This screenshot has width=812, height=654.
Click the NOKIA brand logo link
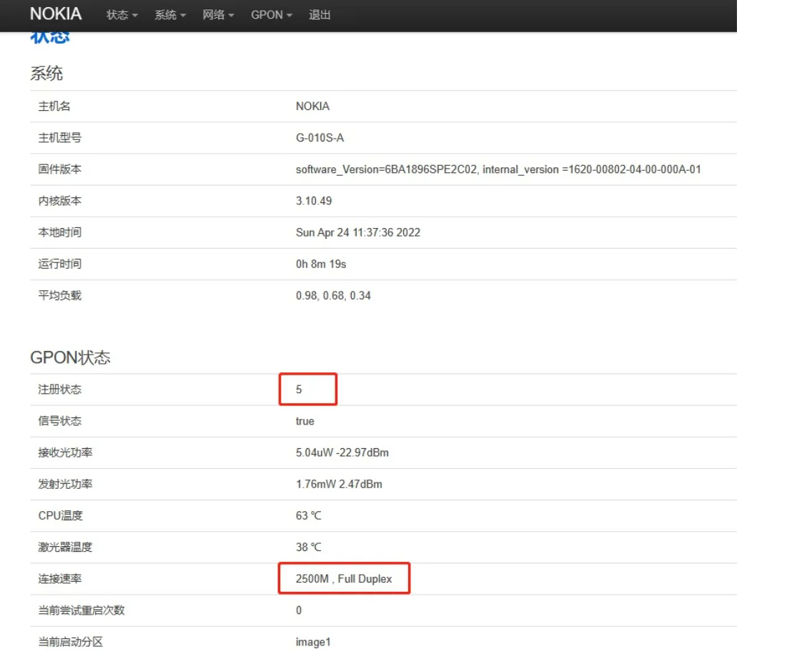pyautogui.click(x=56, y=14)
